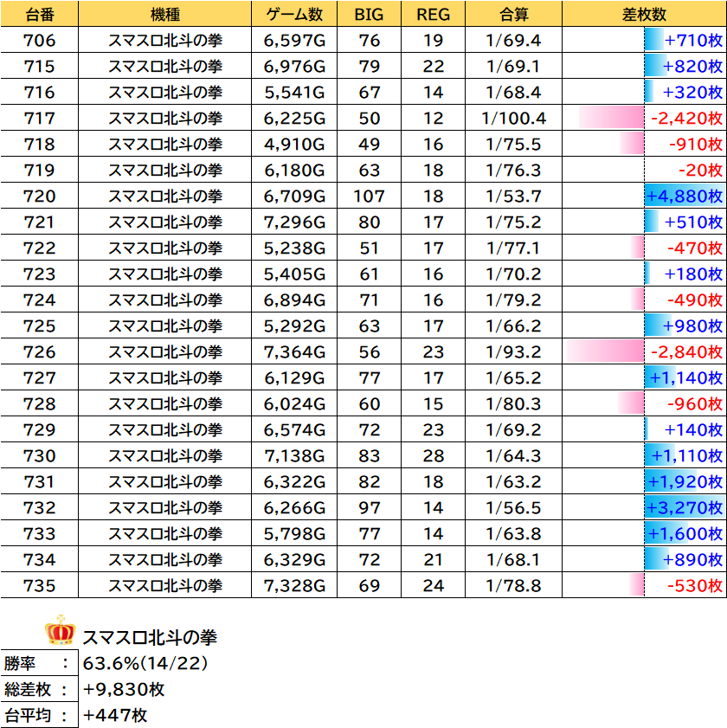Click the BIG count 97 cell

coord(369,507)
